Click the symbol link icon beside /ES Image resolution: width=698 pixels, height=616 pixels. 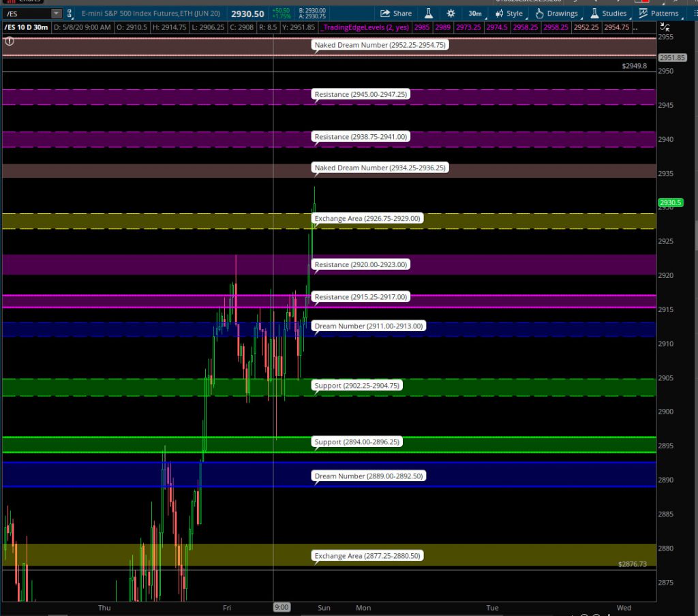click(x=70, y=14)
